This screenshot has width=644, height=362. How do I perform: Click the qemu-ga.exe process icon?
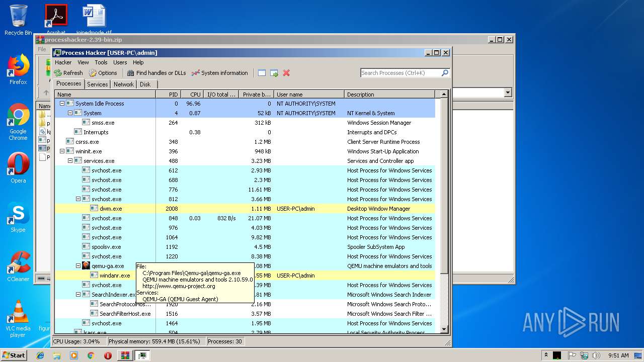pyautogui.click(x=86, y=266)
